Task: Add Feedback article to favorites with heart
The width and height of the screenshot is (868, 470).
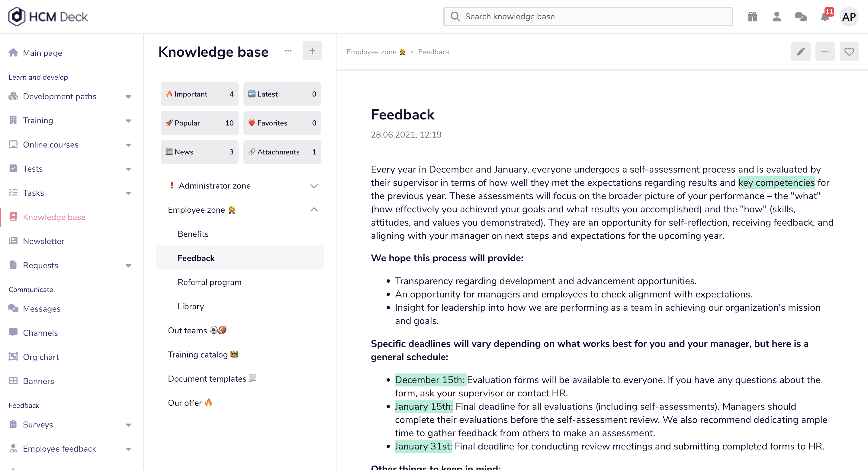Action: click(x=849, y=52)
